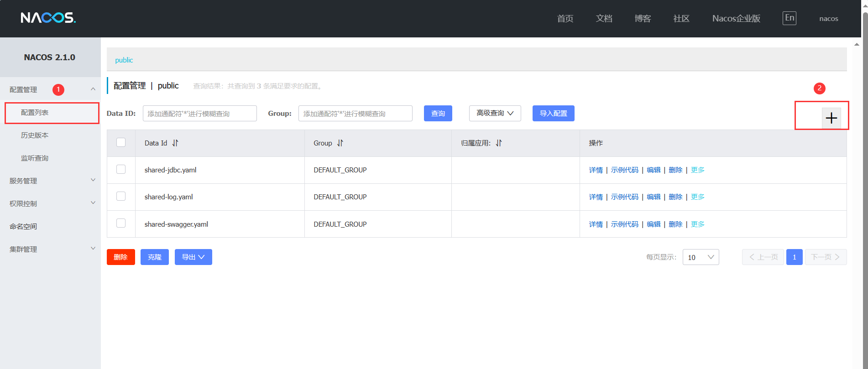Click the 克隆 button
The width and height of the screenshot is (868, 369).
[x=155, y=257]
